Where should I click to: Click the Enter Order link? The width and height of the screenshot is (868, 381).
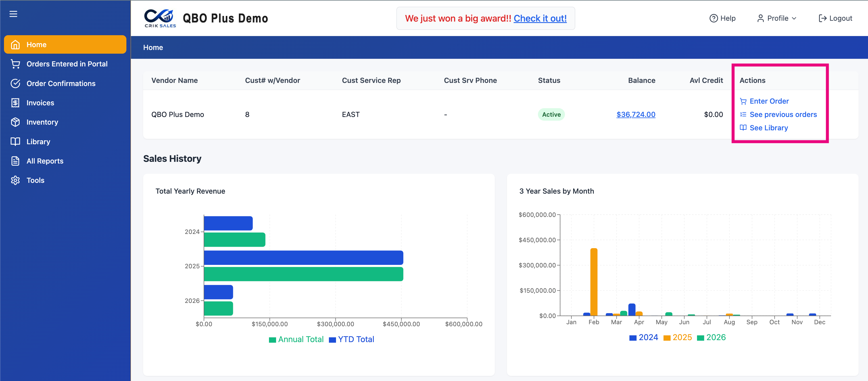click(x=769, y=101)
